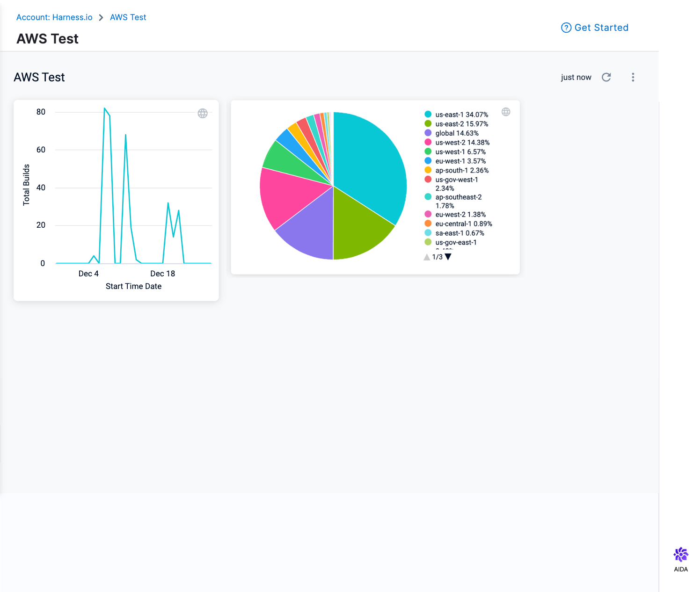Toggle us-east-1 legend entry
The width and height of the screenshot is (700, 592).
click(461, 115)
